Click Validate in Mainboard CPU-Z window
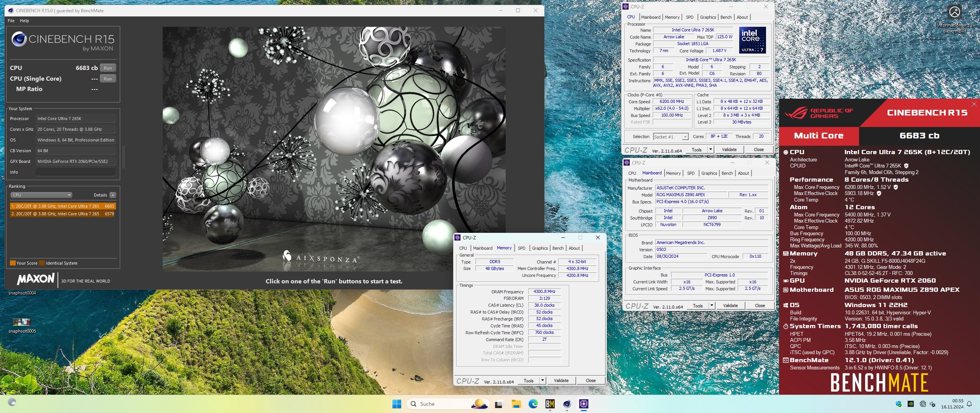This screenshot has width=980, height=413. (x=730, y=306)
